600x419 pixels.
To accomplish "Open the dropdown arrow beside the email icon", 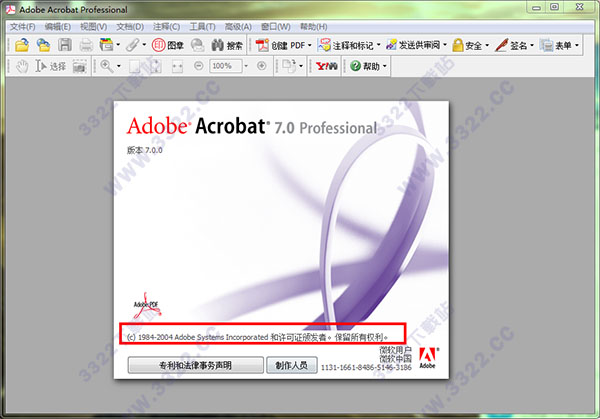I will click(x=118, y=45).
